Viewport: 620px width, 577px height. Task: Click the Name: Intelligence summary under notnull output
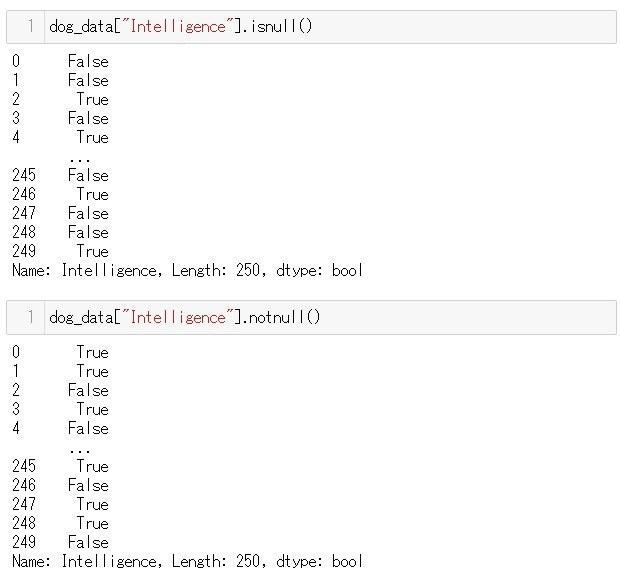(x=187, y=562)
